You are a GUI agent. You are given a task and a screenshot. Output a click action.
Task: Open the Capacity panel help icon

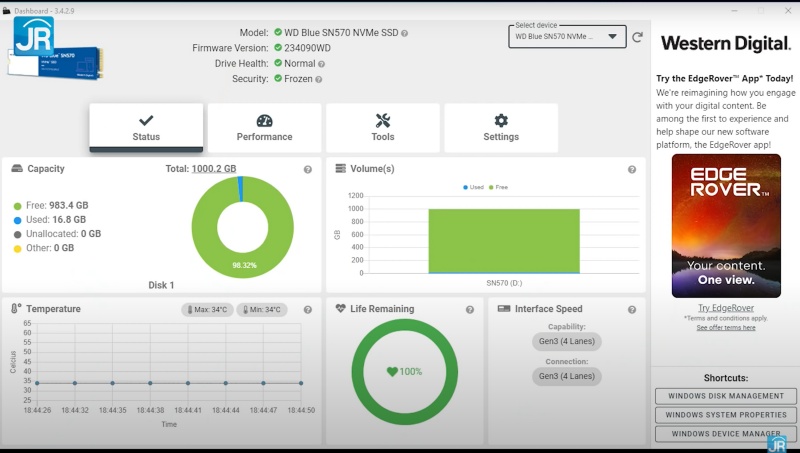[x=308, y=170]
